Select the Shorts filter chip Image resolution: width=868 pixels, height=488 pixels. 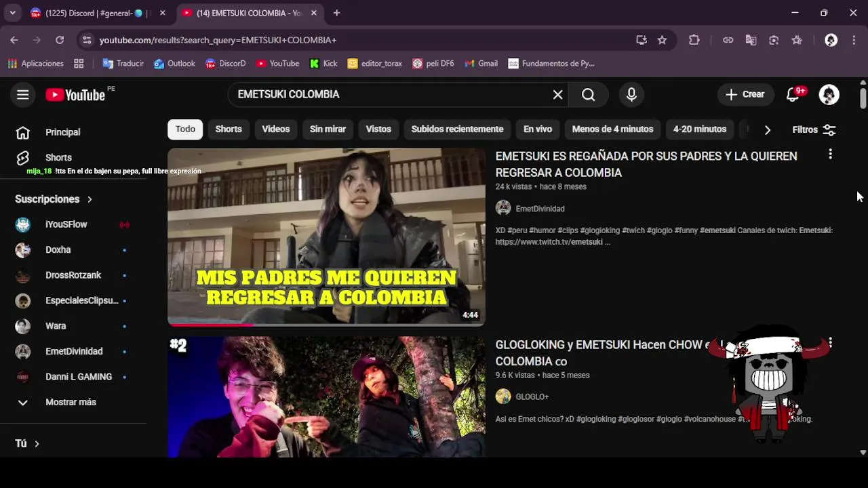(229, 129)
